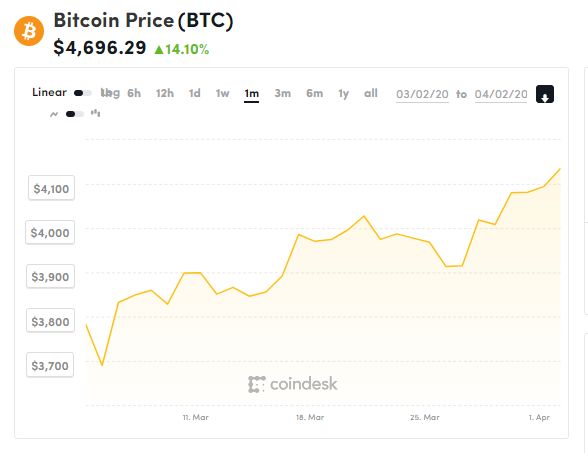Switch to the 1d range
Screen dimensions: 588x453
click(194, 93)
